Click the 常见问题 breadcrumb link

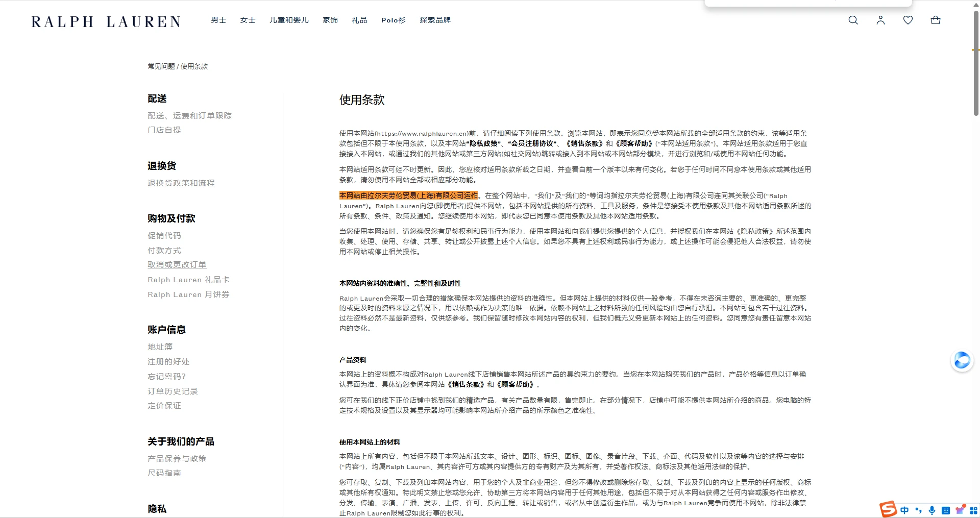pyautogui.click(x=161, y=66)
